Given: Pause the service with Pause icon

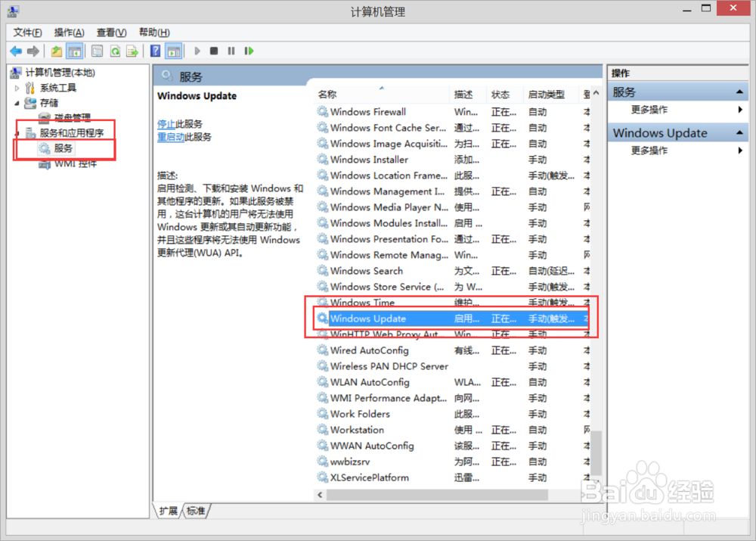Looking at the screenshot, I should (231, 51).
